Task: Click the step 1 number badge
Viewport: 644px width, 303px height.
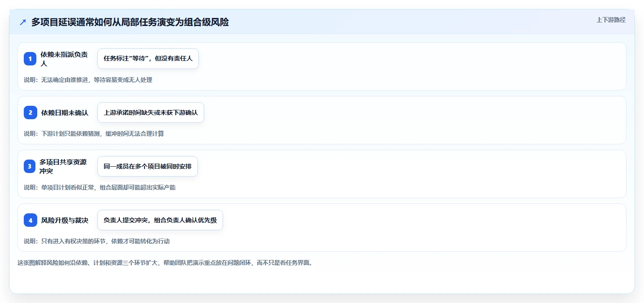Action: point(30,59)
